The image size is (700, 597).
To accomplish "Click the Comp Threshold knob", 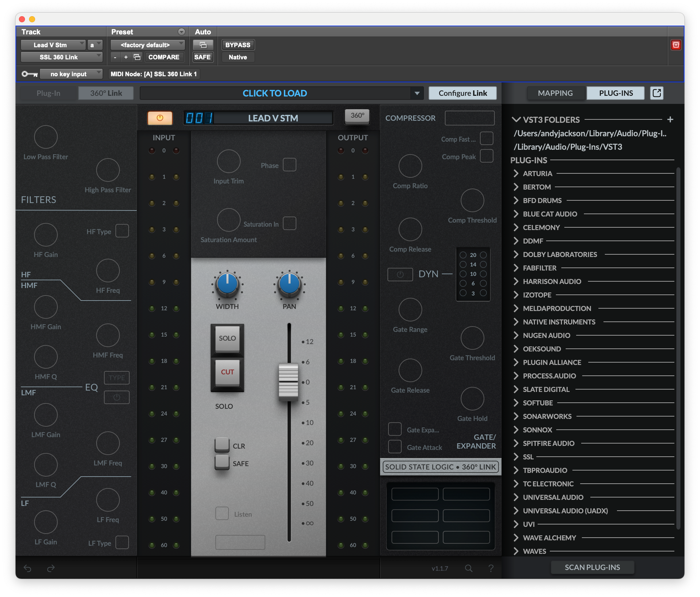I will (x=472, y=201).
